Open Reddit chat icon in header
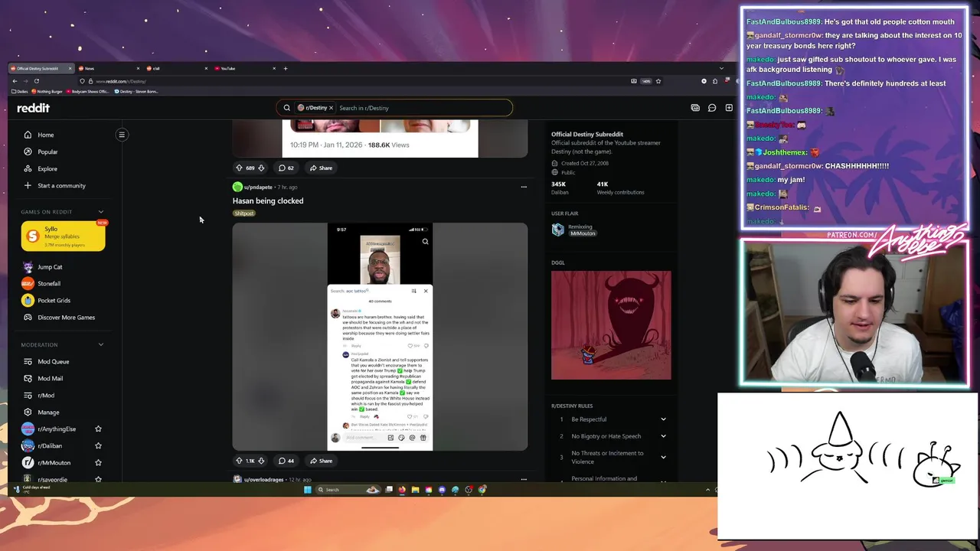980x551 pixels. 712,108
